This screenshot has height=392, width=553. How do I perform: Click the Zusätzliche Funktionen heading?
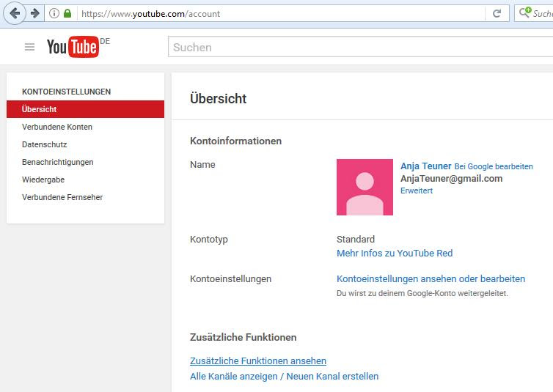pos(243,337)
